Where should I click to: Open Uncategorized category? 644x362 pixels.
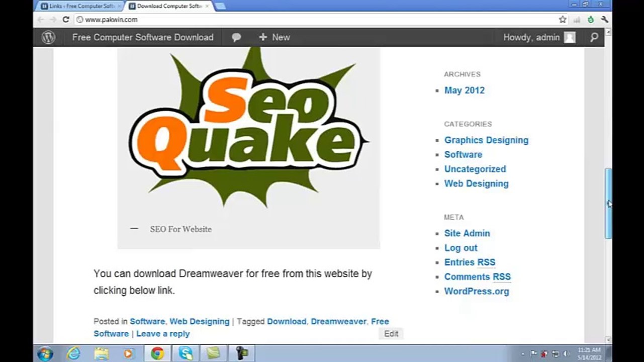tap(475, 169)
